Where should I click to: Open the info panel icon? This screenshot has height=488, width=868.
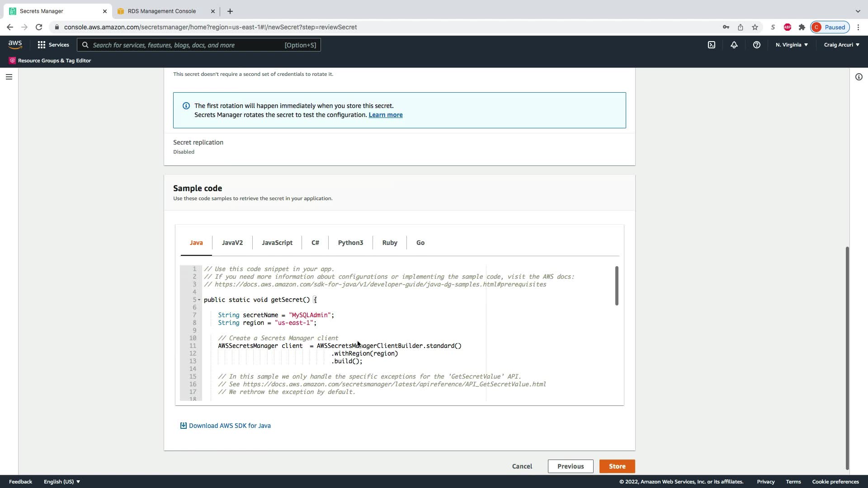(859, 77)
